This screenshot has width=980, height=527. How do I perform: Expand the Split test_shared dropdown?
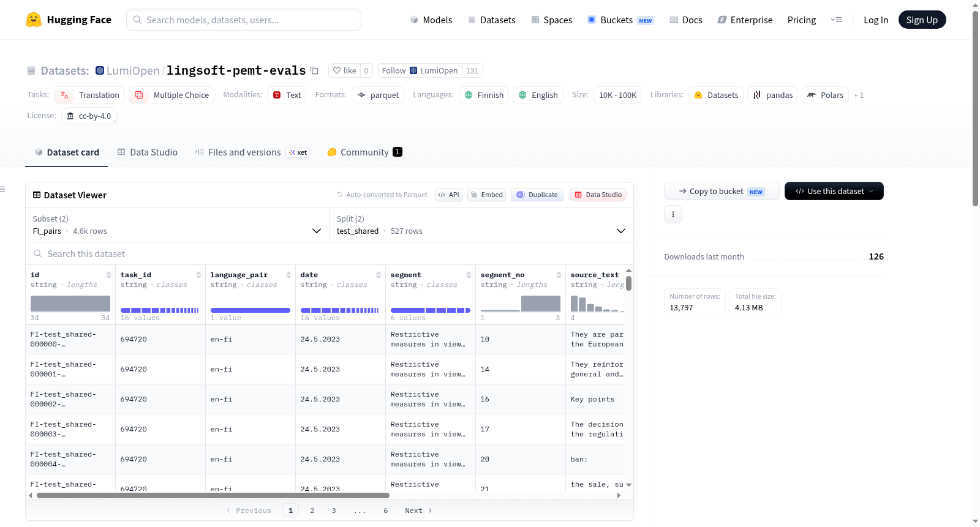[481, 225]
